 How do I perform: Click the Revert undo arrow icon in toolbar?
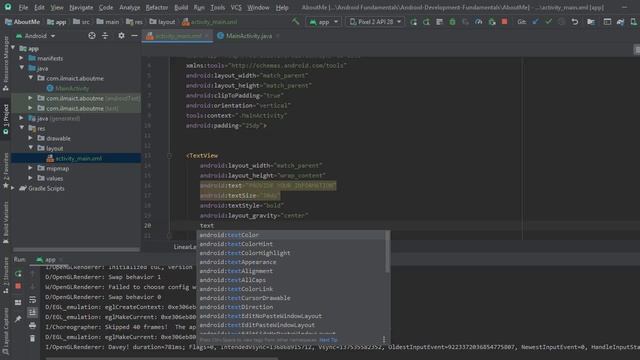[x=575, y=22]
